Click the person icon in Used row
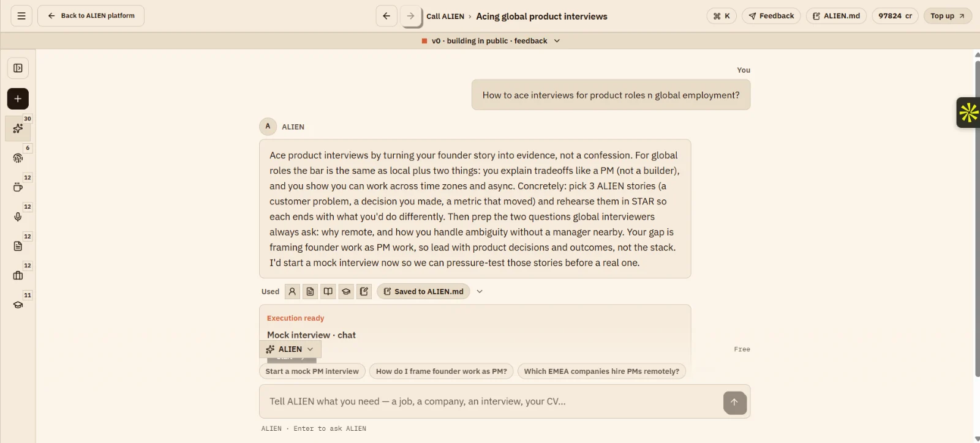Image resolution: width=980 pixels, height=443 pixels. tap(292, 292)
